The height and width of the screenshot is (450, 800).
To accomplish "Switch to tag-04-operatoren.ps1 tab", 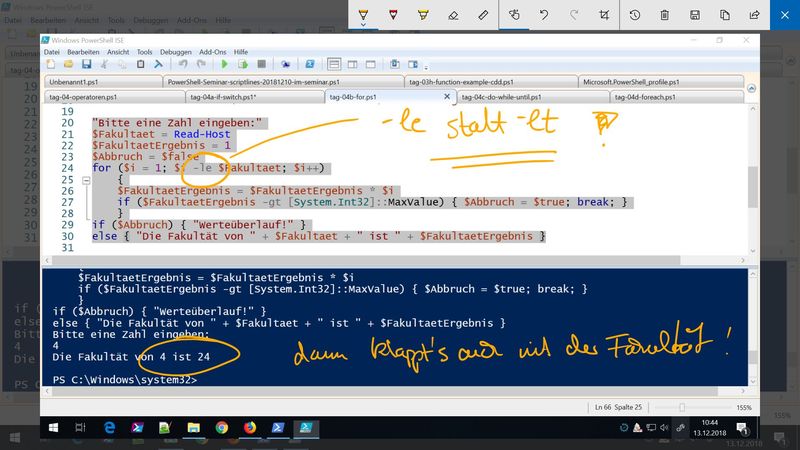I will (x=115, y=97).
